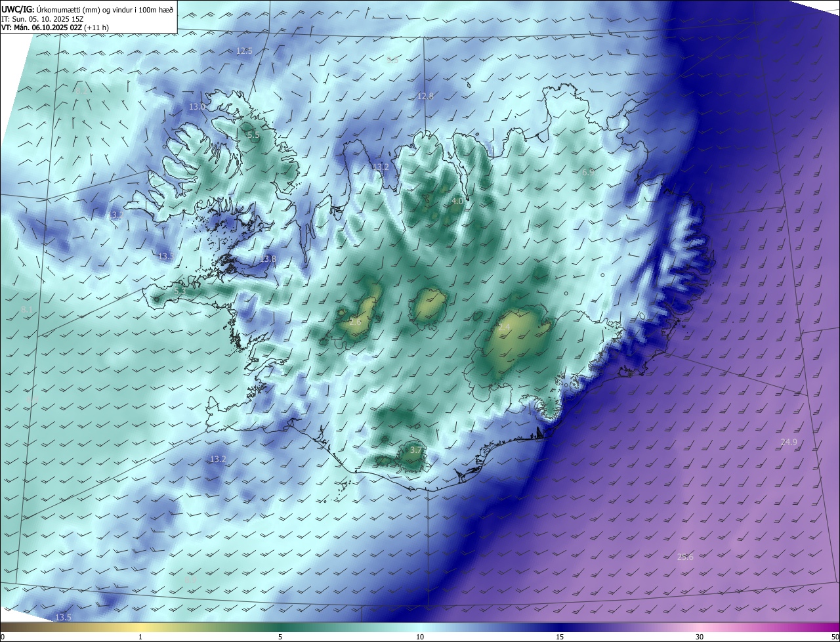Click the '30' tick on the colour scale

point(700,637)
